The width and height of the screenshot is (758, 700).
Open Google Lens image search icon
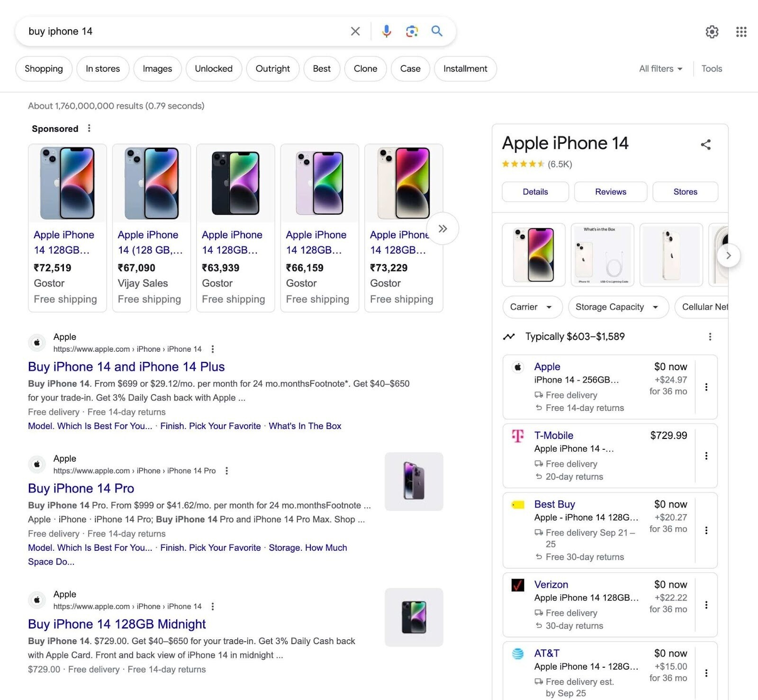coord(412,31)
